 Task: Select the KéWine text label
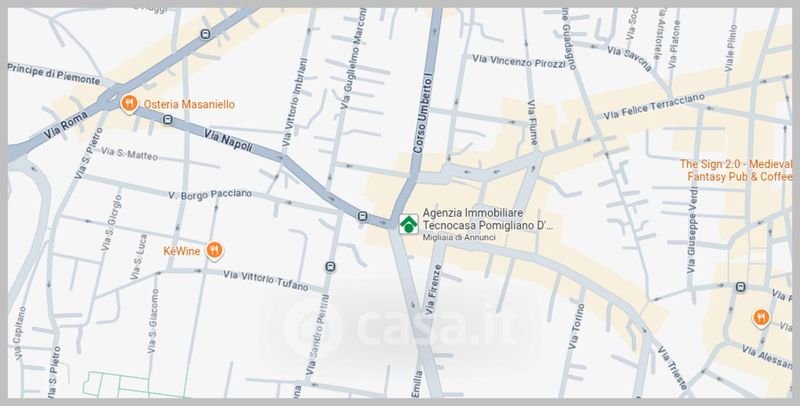click(x=182, y=251)
